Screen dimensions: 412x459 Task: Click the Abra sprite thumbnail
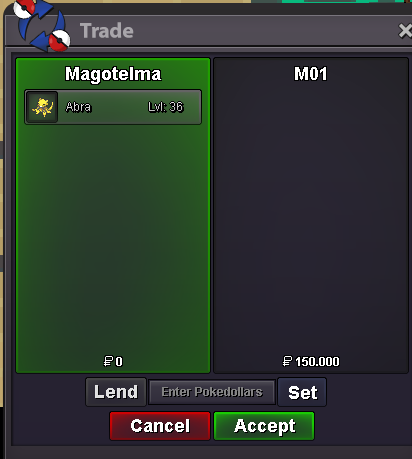pyautogui.click(x=42, y=107)
